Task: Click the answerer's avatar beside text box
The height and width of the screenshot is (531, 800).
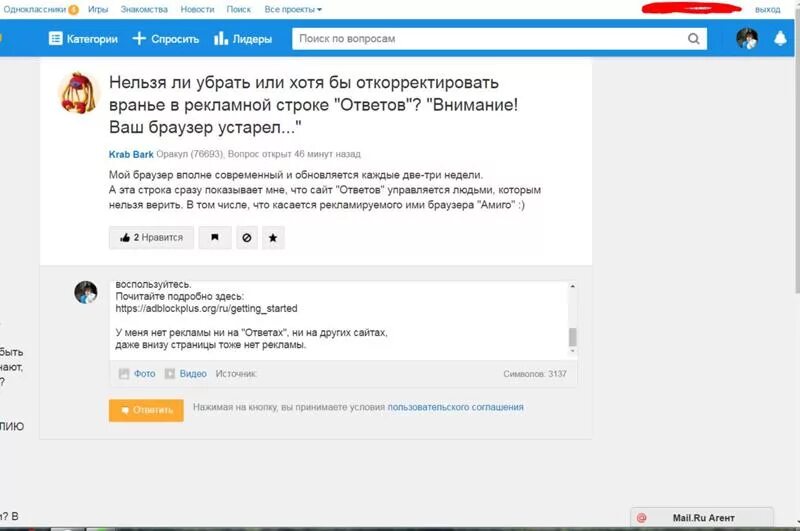Action: pos(86,292)
